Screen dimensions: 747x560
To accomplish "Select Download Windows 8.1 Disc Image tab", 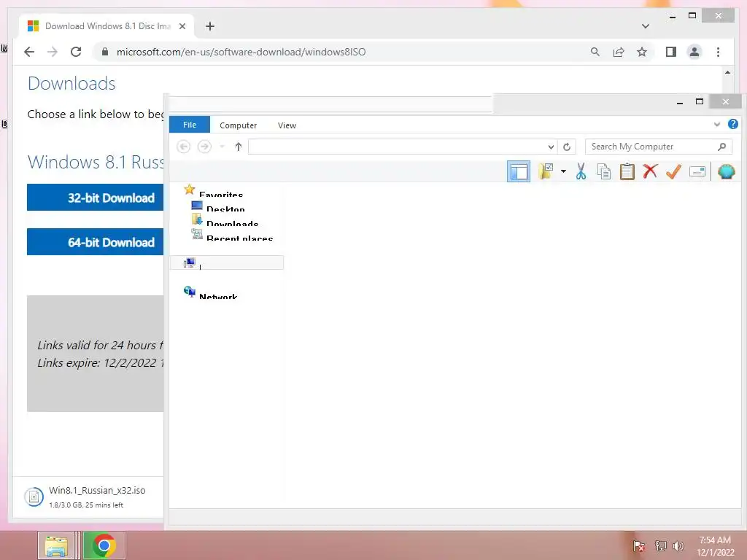I will pyautogui.click(x=108, y=26).
